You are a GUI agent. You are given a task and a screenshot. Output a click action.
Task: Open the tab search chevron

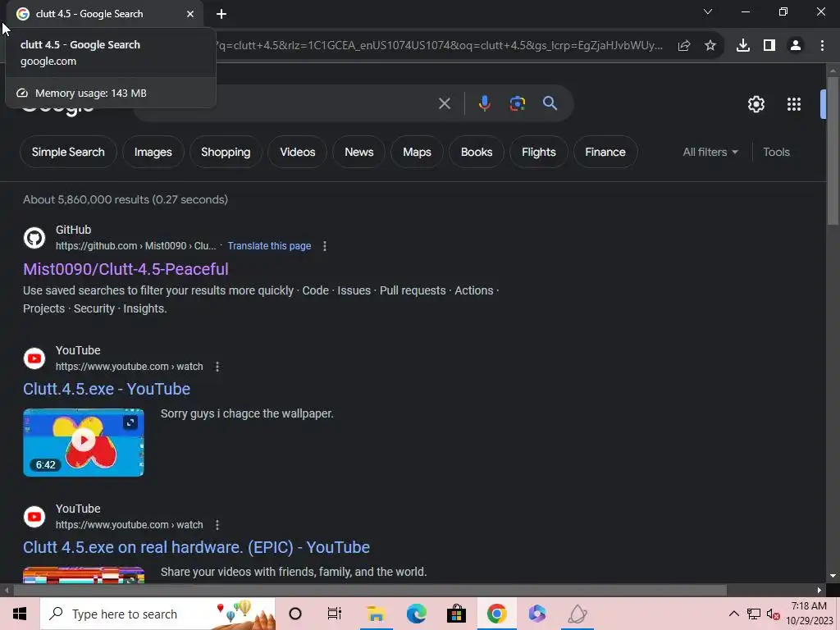pos(708,11)
